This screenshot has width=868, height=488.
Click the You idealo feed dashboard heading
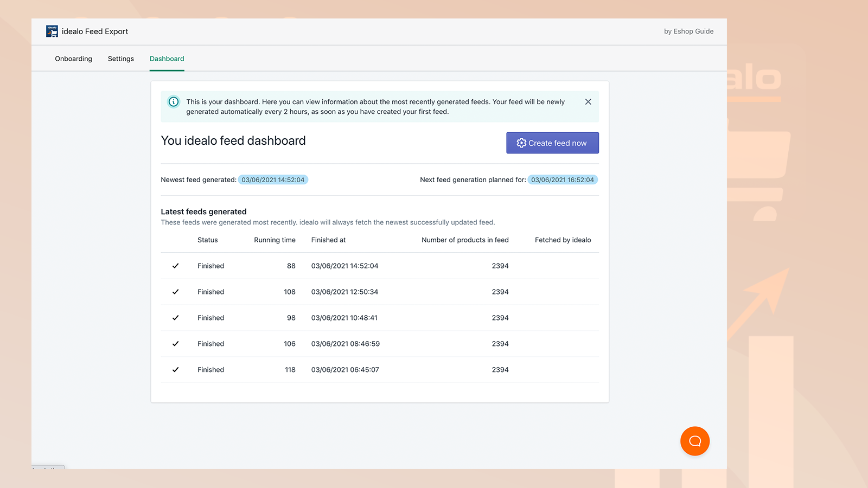[233, 140]
